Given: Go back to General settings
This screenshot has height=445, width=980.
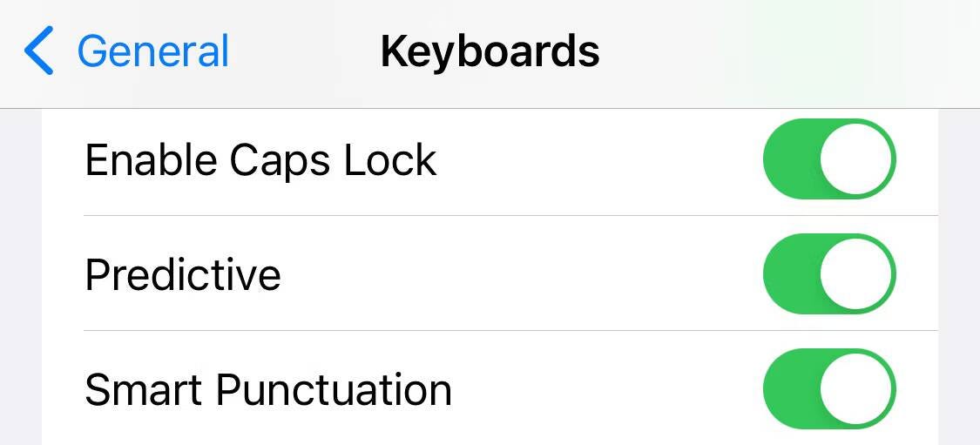Looking at the screenshot, I should (x=152, y=51).
